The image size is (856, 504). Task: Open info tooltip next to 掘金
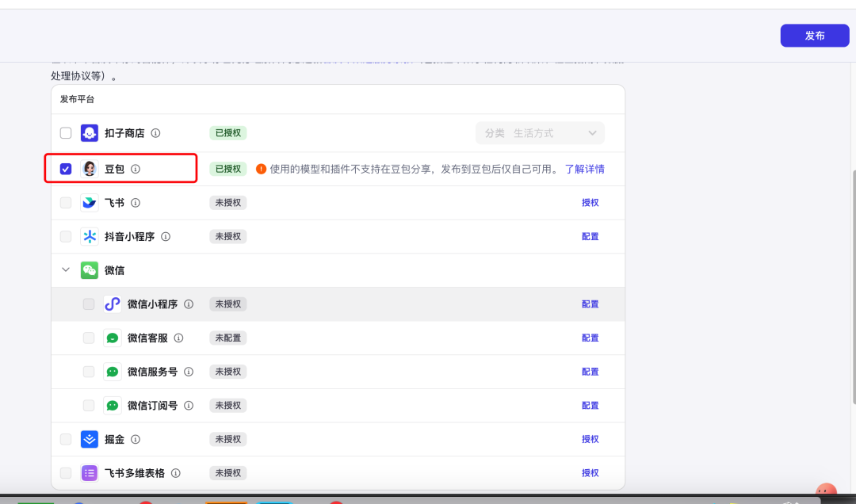pyautogui.click(x=136, y=439)
